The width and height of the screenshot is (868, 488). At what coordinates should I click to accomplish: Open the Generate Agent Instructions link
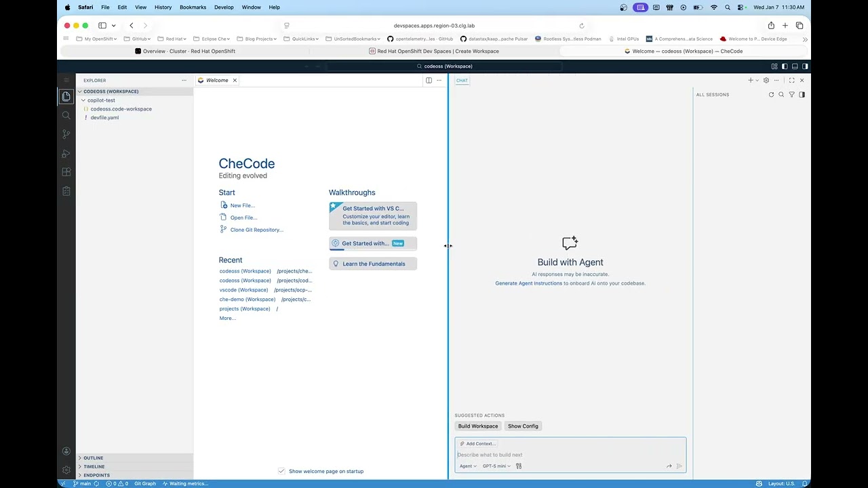coord(528,283)
